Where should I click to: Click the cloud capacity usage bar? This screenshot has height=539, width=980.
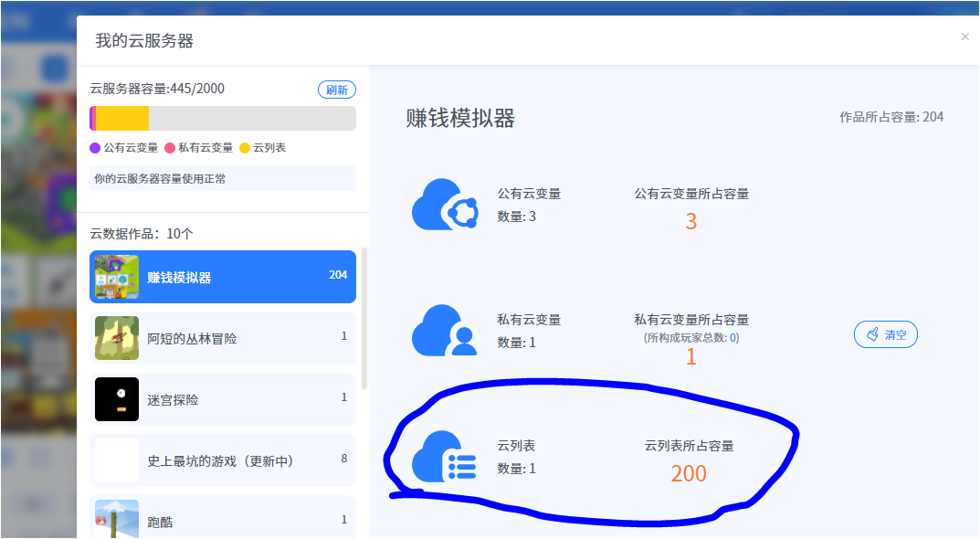(223, 118)
